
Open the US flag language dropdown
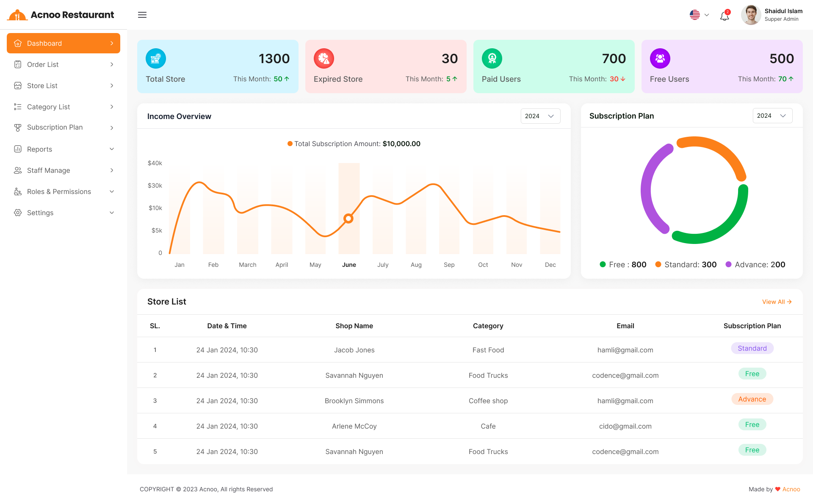pyautogui.click(x=699, y=15)
